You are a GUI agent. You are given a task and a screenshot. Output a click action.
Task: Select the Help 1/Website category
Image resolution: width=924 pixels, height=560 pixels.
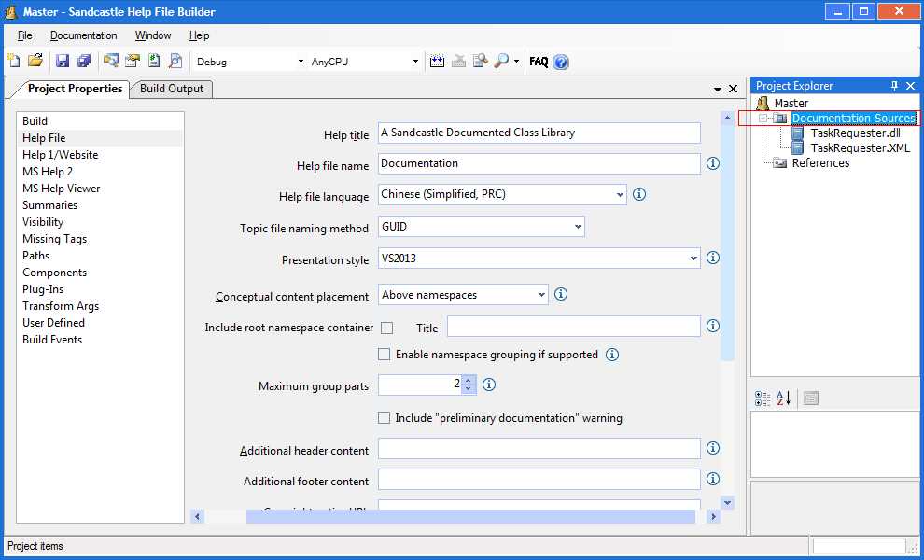click(100, 154)
